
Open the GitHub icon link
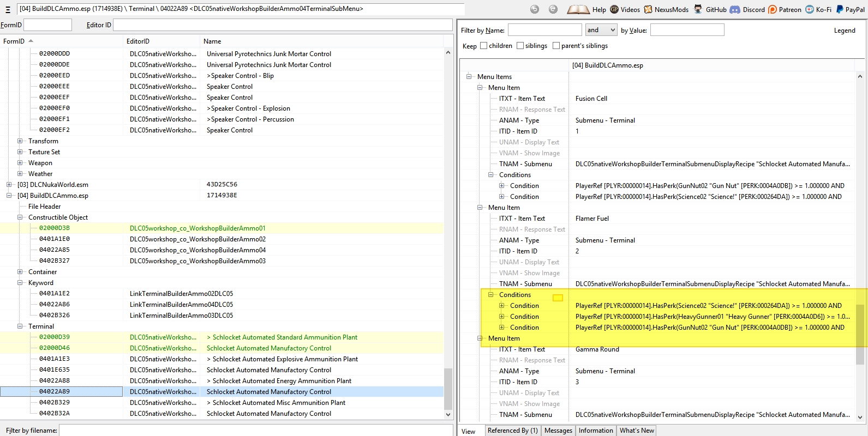coord(698,9)
